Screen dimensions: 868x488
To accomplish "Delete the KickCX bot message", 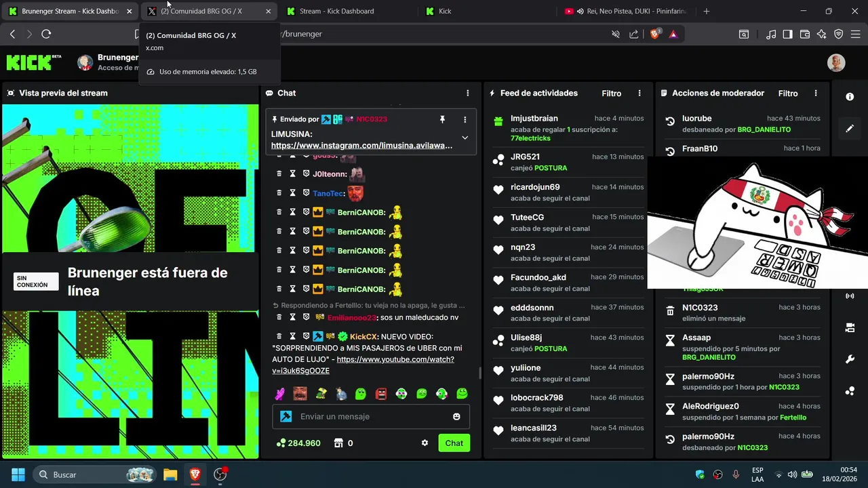I will click(x=279, y=336).
